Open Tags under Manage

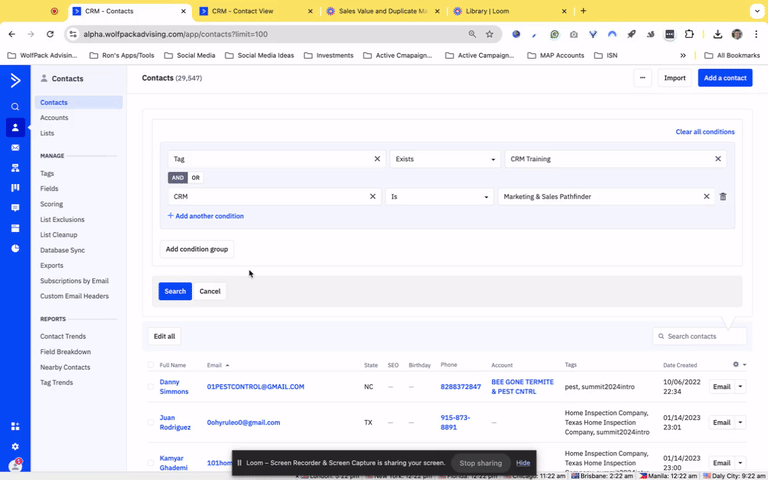click(x=47, y=173)
